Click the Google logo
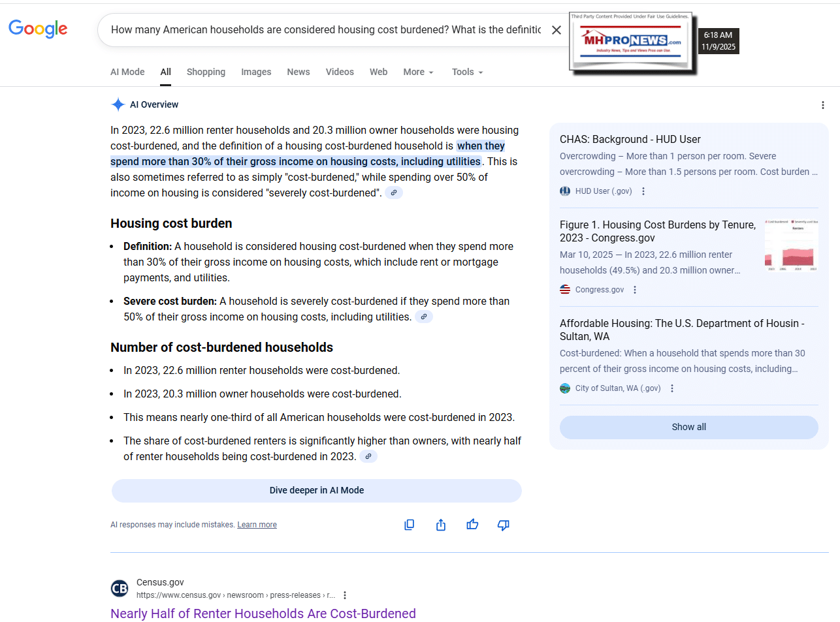This screenshot has height=622, width=840. click(38, 29)
